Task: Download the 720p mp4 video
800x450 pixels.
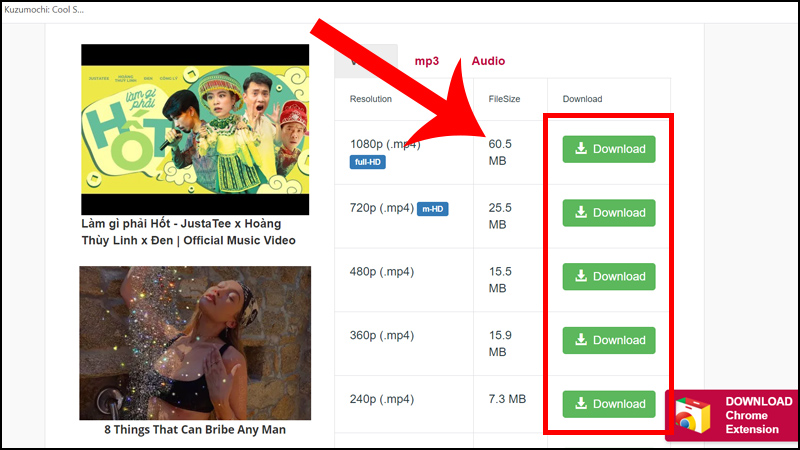Action: coord(609,213)
